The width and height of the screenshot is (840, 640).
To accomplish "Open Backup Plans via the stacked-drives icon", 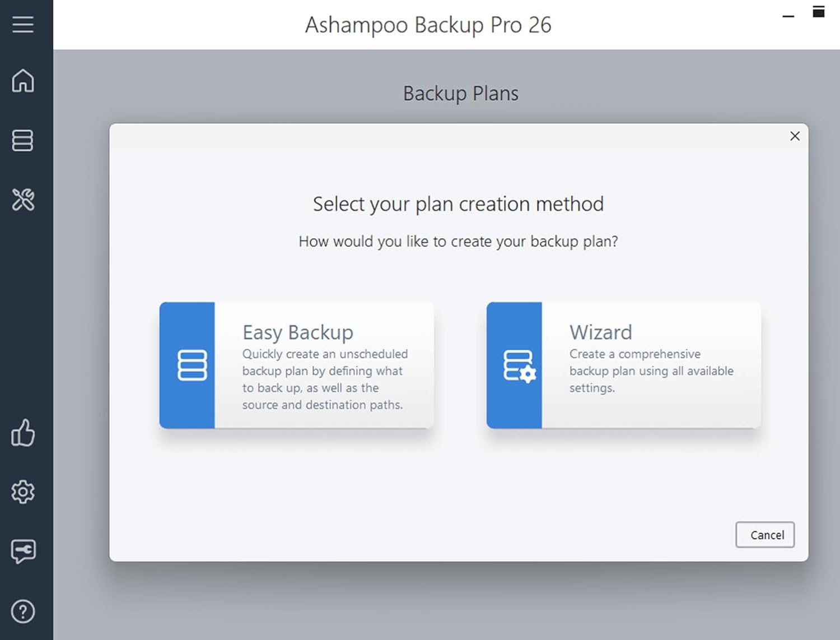I will point(22,141).
